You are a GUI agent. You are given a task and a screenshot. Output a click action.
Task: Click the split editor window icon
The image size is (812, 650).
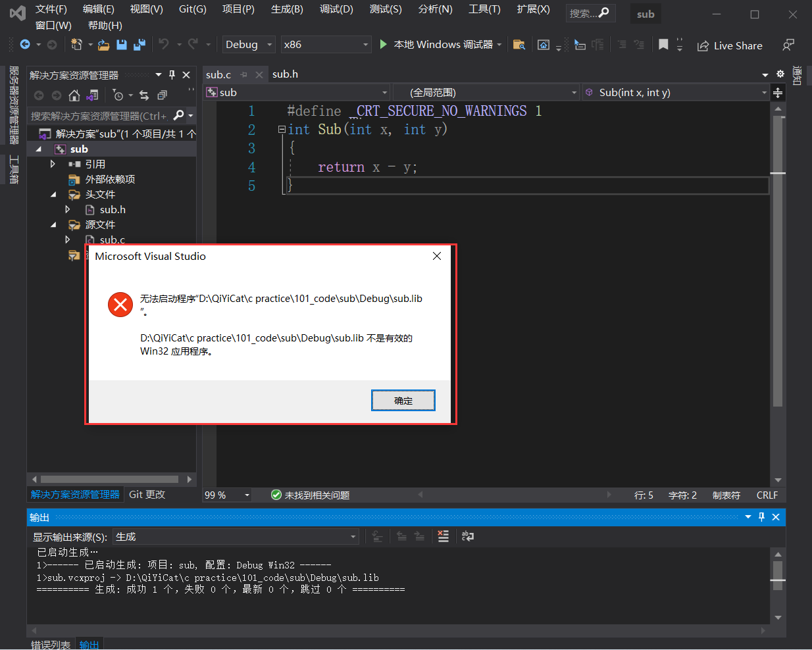778,93
